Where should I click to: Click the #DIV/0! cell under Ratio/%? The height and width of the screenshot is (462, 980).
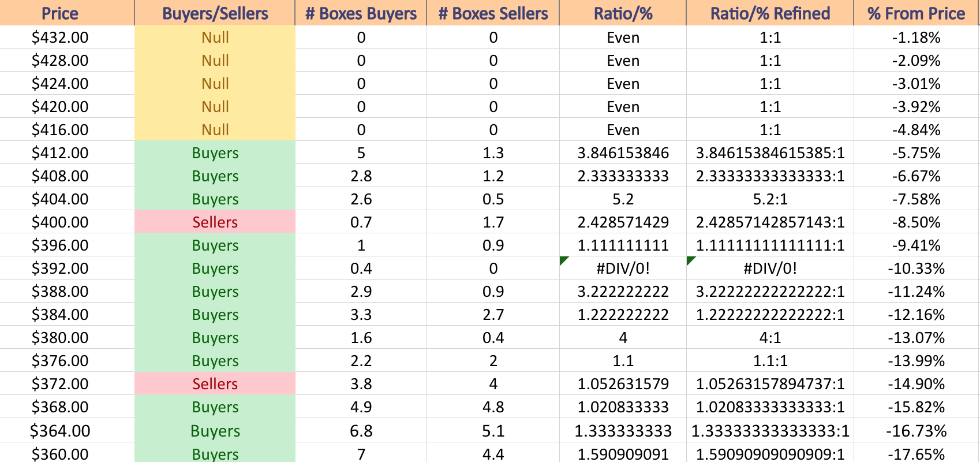623,269
